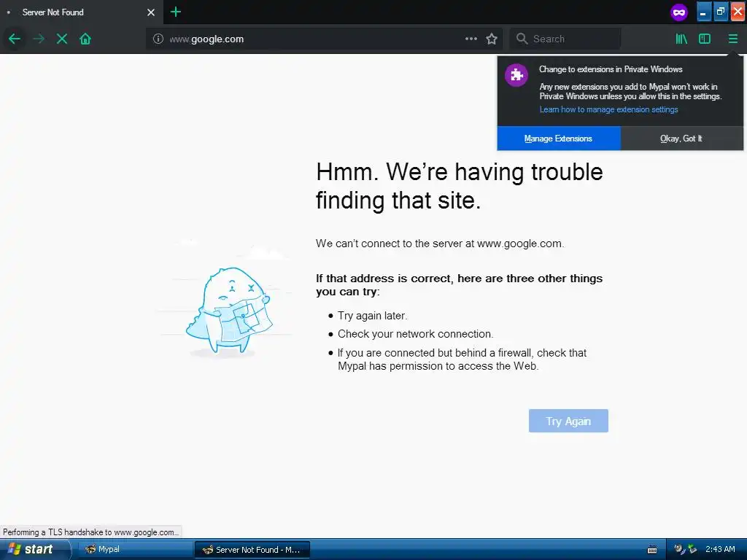
Task: Switch to Mypal taskbar item
Action: coord(134,549)
